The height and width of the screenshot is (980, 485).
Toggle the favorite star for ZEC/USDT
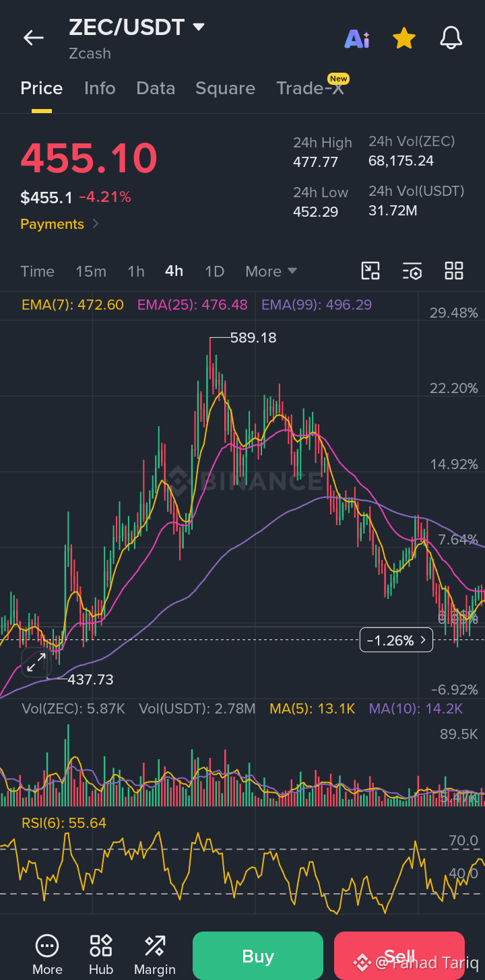pyautogui.click(x=403, y=38)
